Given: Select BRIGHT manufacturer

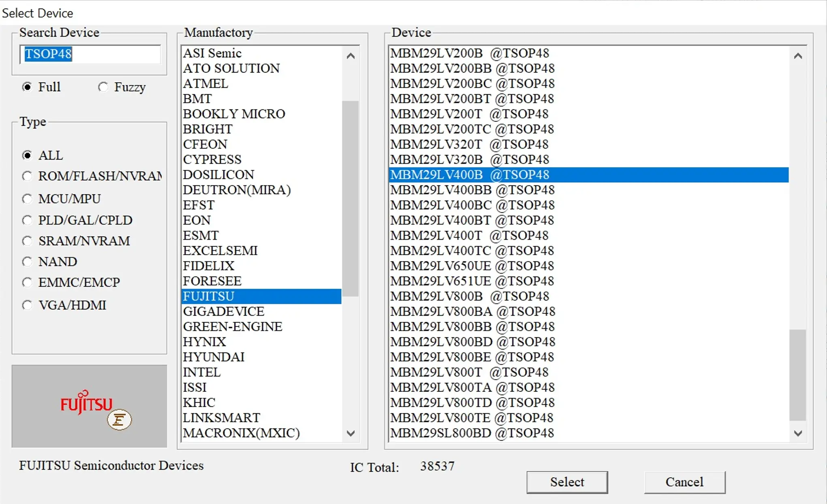Looking at the screenshot, I should coord(261,129).
